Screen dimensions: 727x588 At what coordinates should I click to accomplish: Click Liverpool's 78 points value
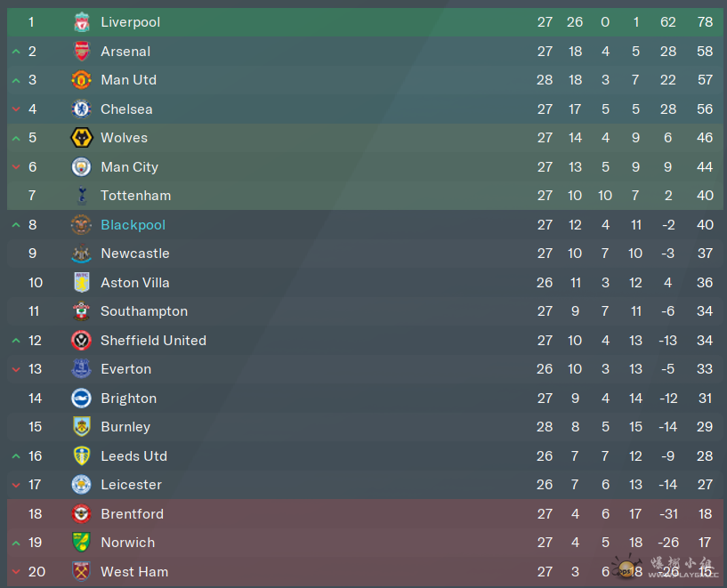(x=705, y=22)
